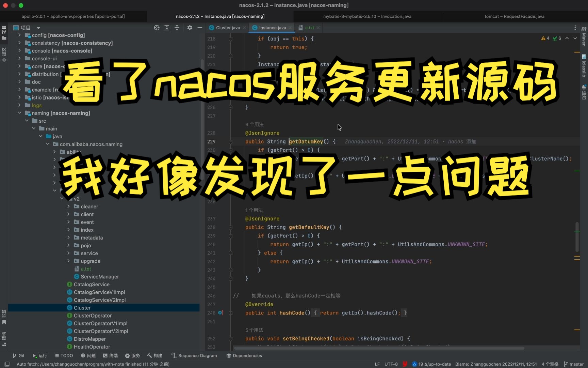Click the UTF-8 encoding selector
The image size is (588, 368).
pos(391,364)
